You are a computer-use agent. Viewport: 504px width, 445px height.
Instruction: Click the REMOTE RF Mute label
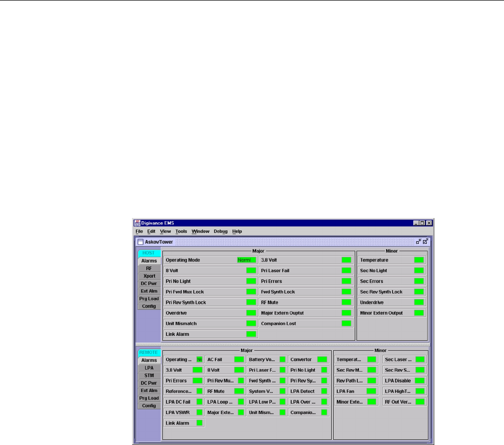216,392
